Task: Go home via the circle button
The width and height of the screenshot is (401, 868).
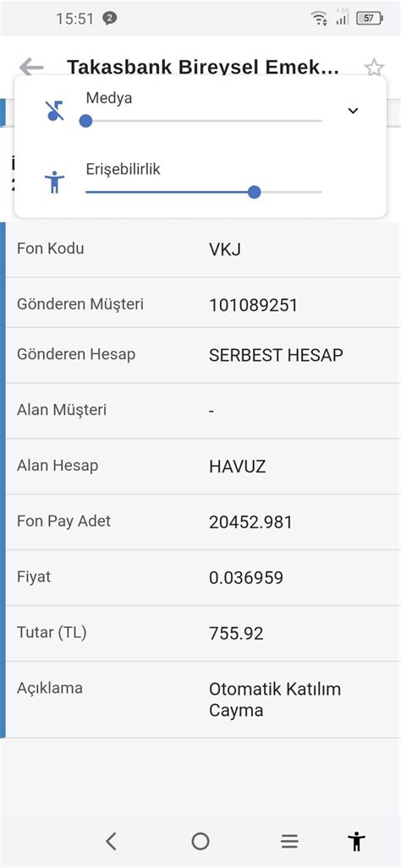Action: [x=200, y=841]
